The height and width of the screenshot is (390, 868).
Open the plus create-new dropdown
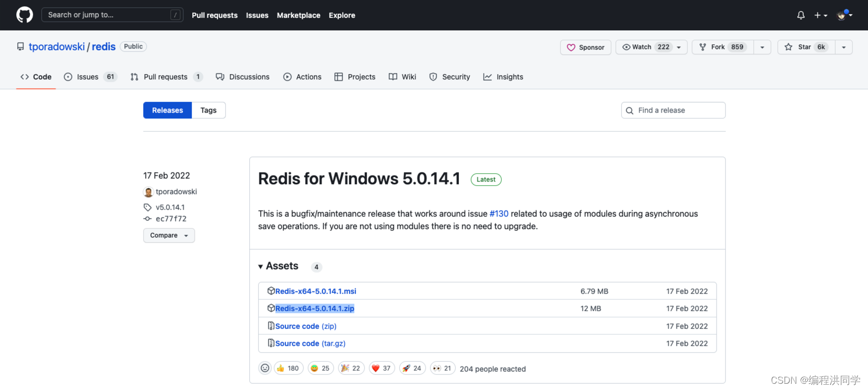820,15
